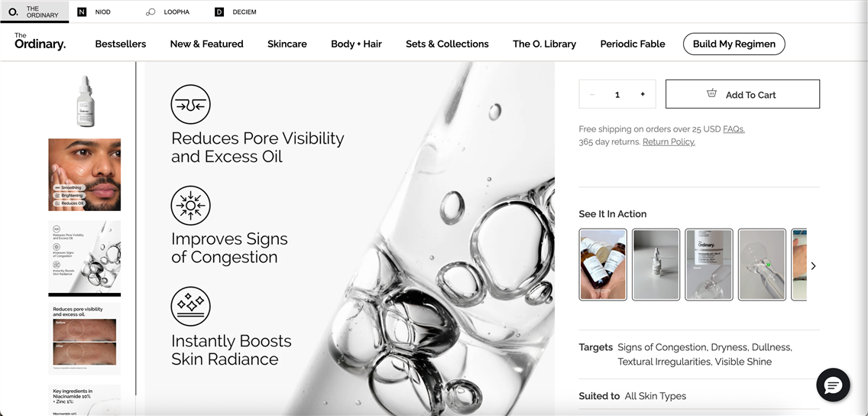Open the Body + Hair menu

click(356, 44)
